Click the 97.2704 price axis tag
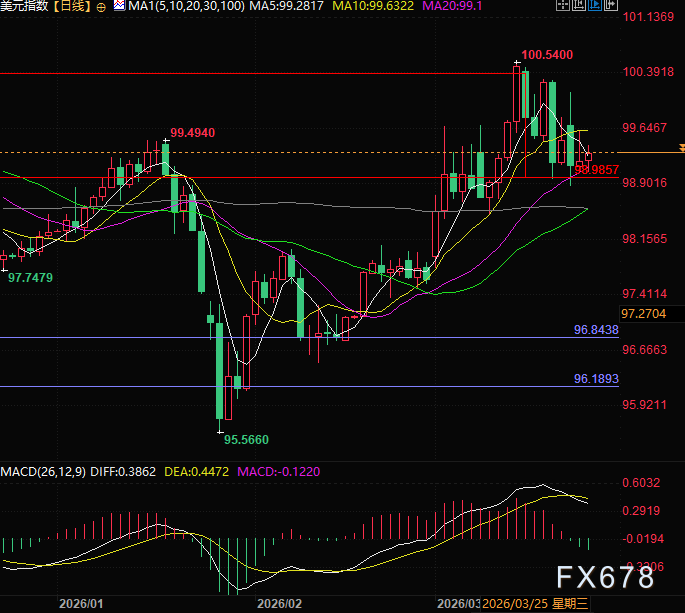Viewport: 685px width, 613px height. pyautogui.click(x=643, y=314)
